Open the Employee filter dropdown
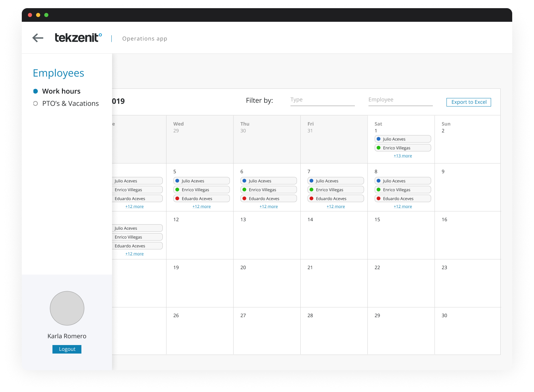The image size is (534, 392). pos(400,100)
